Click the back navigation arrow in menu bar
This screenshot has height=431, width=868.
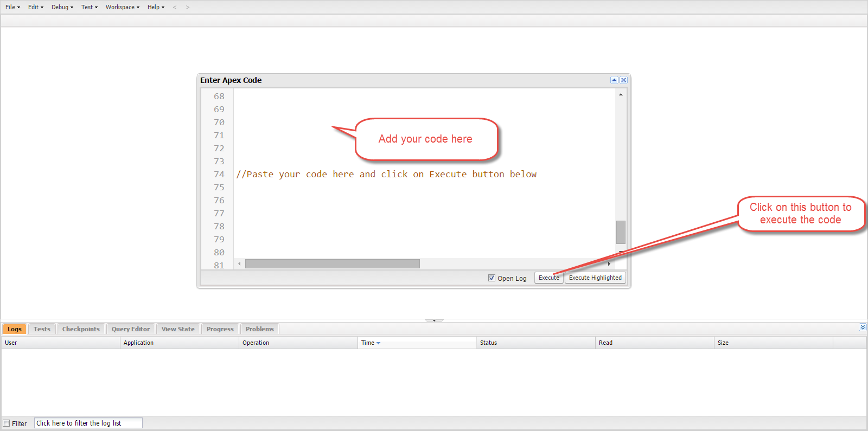pos(175,8)
